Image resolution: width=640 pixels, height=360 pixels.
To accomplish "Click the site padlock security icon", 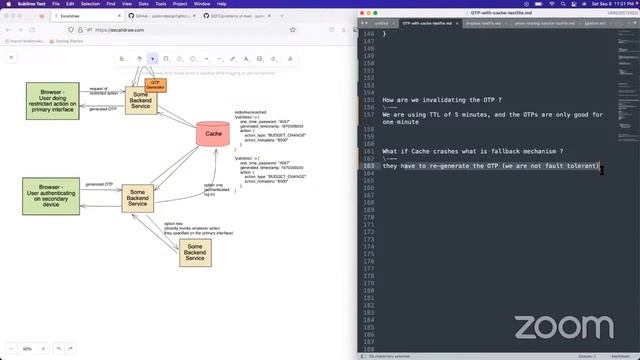I will coord(80,30).
